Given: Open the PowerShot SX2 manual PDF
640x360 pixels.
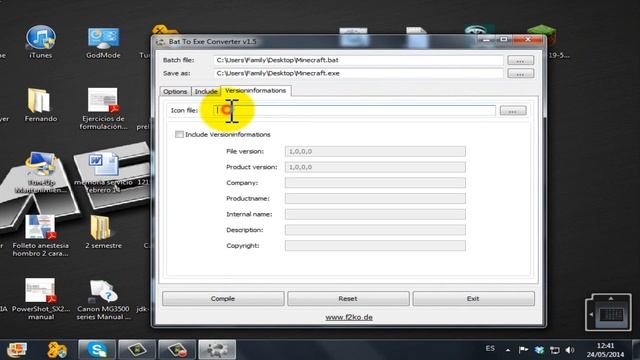Looking at the screenshot, I should pyautogui.click(x=41, y=299).
